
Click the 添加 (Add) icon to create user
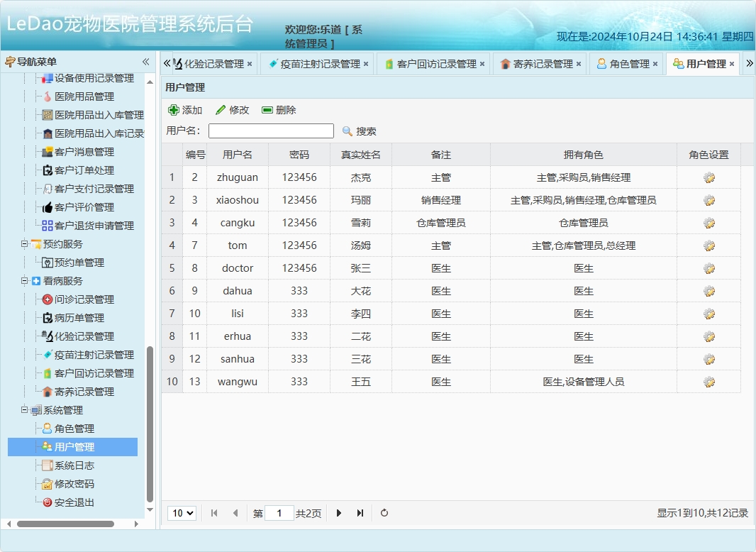pos(175,110)
